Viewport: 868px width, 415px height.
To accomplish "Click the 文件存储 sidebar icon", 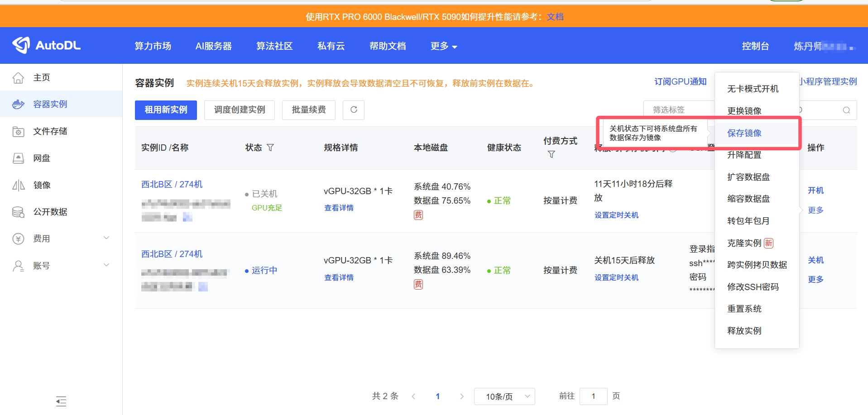I will click(18, 131).
